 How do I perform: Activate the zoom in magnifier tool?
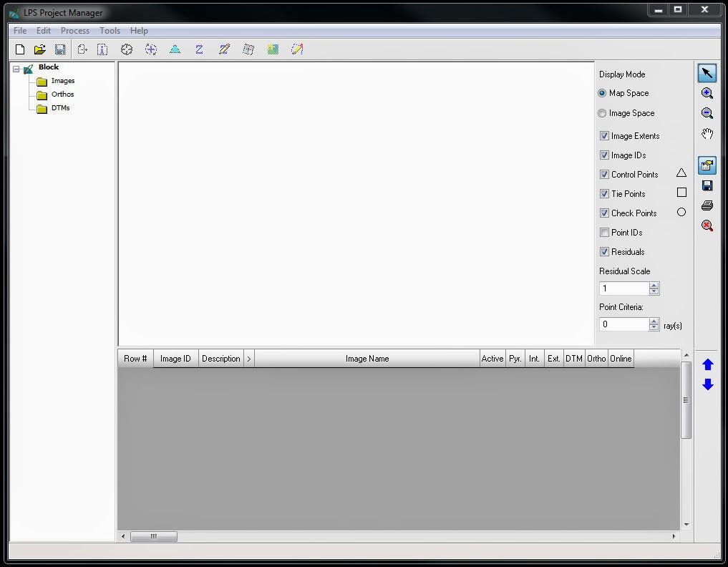tap(707, 93)
